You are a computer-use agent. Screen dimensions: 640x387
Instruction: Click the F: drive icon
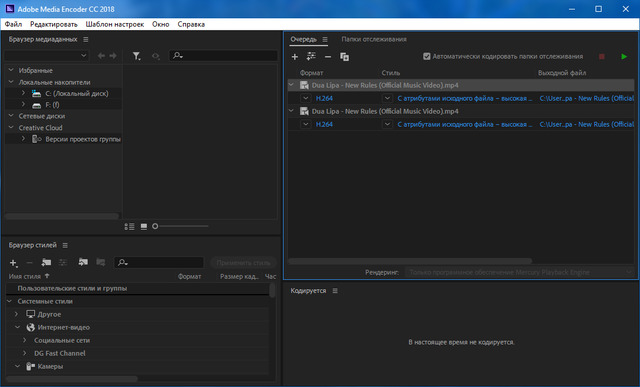click(x=37, y=105)
